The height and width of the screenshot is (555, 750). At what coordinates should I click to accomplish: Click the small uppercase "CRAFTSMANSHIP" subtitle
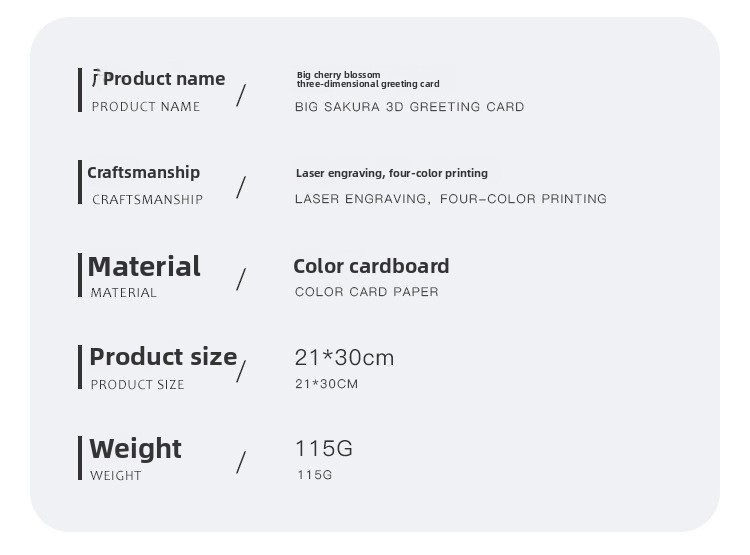[147, 199]
